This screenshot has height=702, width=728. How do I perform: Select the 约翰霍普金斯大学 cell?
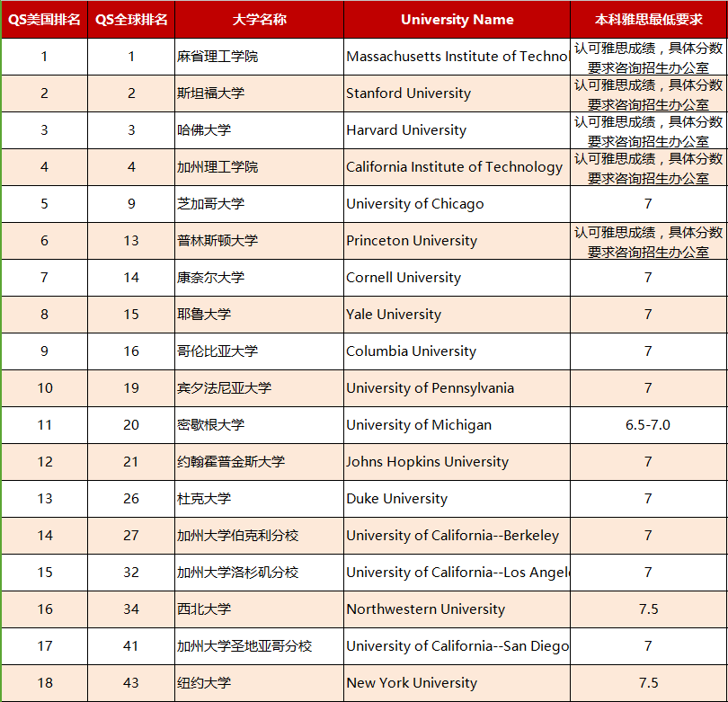[x=259, y=461]
